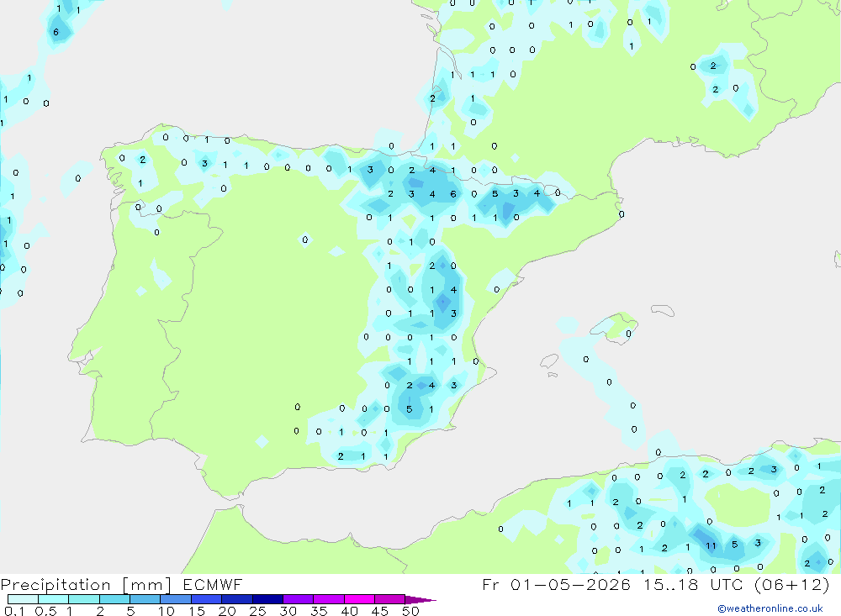Click the '10' legend scale label
841x616 pixels.
[x=167, y=611]
